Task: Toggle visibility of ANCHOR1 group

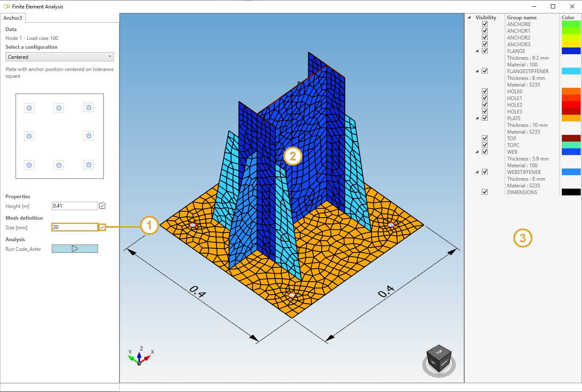Action: [x=485, y=31]
